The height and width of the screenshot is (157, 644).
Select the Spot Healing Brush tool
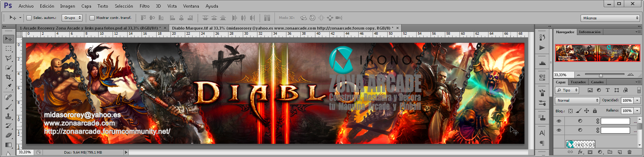point(8,97)
